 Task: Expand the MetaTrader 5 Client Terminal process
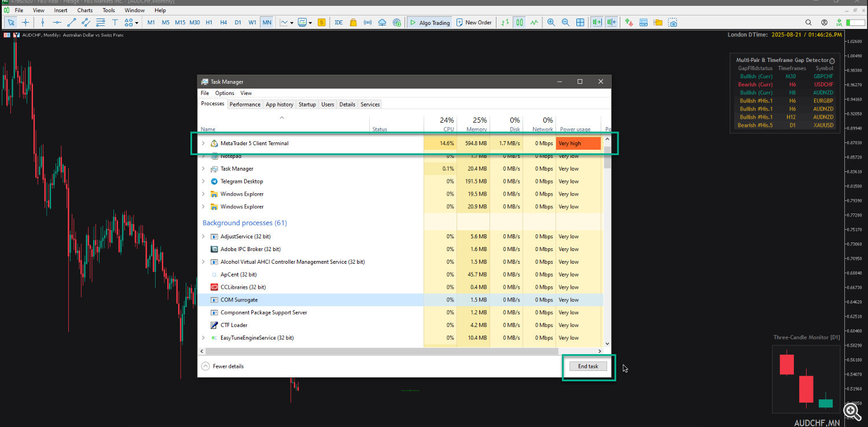[x=203, y=143]
